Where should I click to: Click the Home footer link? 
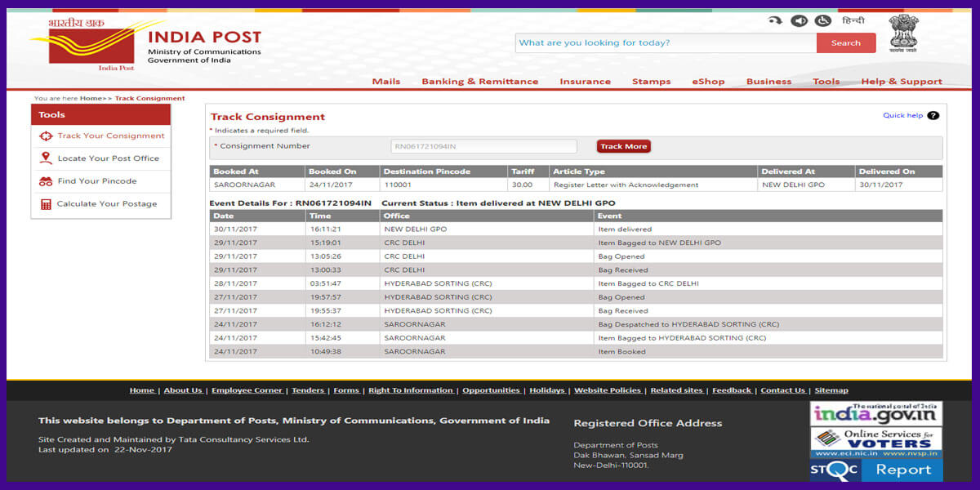tap(142, 390)
